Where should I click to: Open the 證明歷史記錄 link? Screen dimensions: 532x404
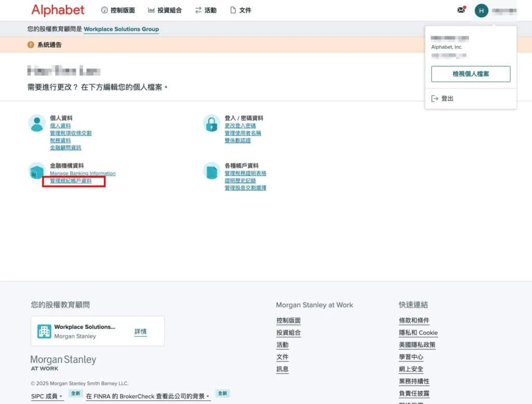pyautogui.click(x=240, y=181)
